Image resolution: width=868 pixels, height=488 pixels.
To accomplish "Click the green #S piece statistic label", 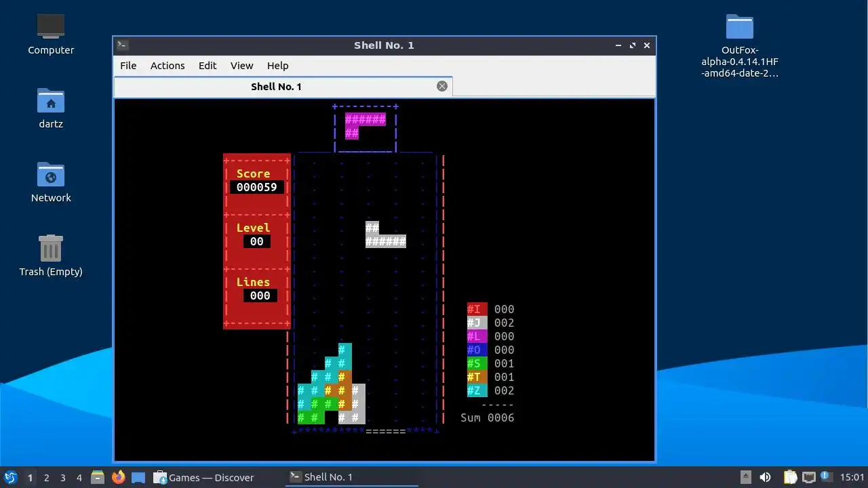I will click(477, 363).
